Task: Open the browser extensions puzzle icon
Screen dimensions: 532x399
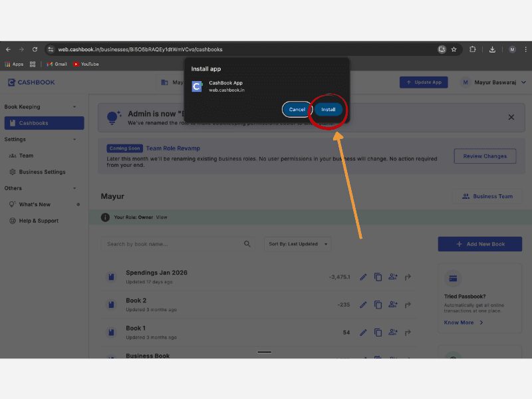Action: click(x=472, y=49)
